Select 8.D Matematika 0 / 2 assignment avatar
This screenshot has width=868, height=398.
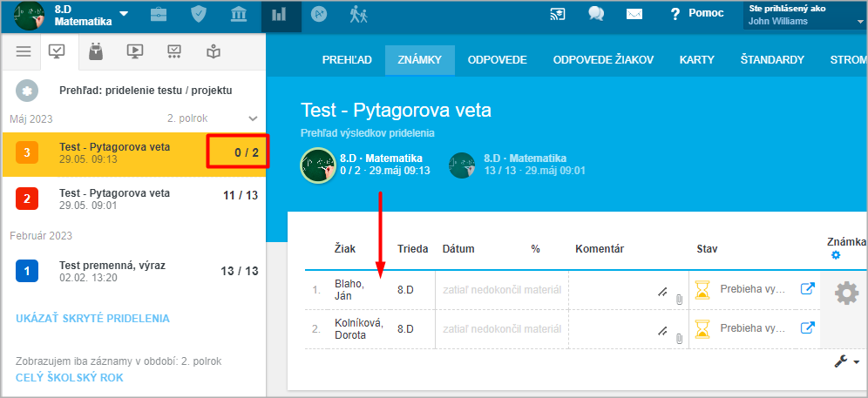(317, 165)
